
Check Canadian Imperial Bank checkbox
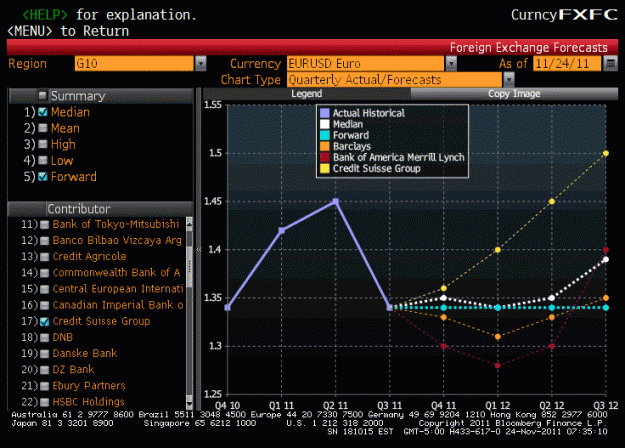(45, 305)
